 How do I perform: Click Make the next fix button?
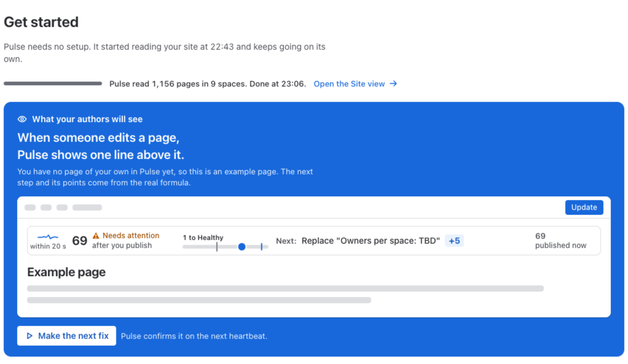[67, 336]
